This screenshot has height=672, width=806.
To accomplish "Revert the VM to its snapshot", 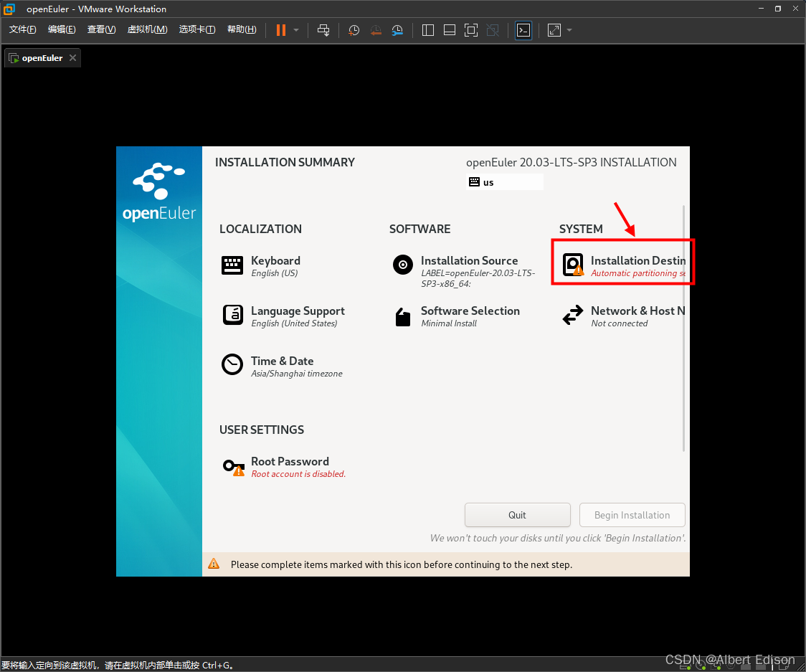I will (375, 30).
